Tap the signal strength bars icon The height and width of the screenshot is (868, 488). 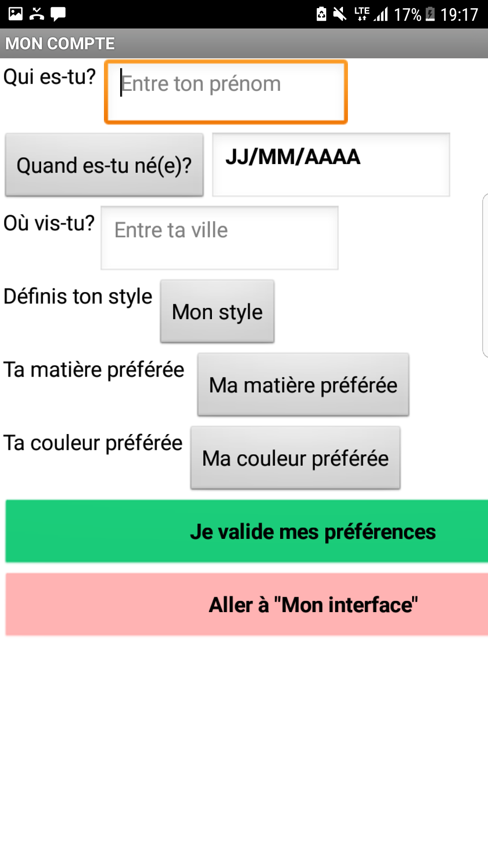coord(381,14)
